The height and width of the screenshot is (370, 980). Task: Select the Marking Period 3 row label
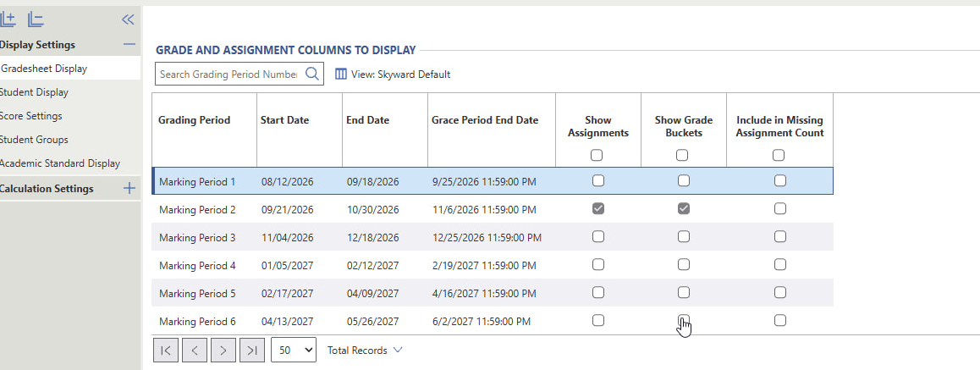197,238
